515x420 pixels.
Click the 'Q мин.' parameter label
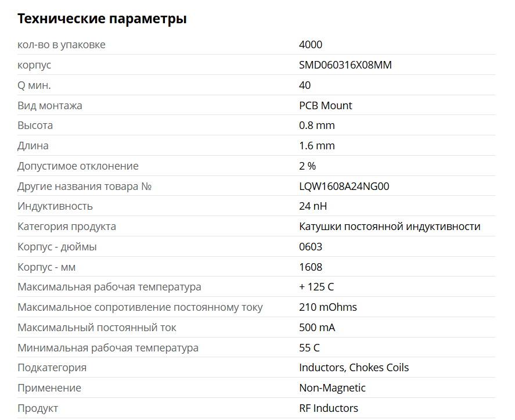[x=34, y=85]
